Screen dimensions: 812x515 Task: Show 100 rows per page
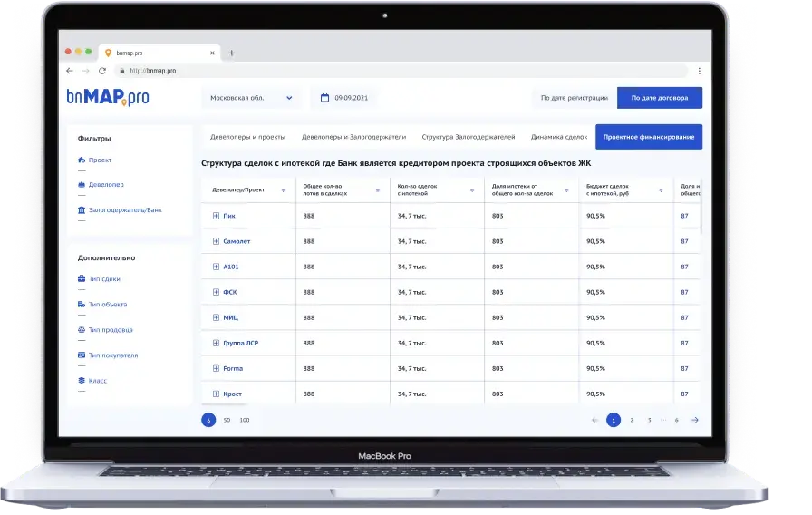point(245,420)
